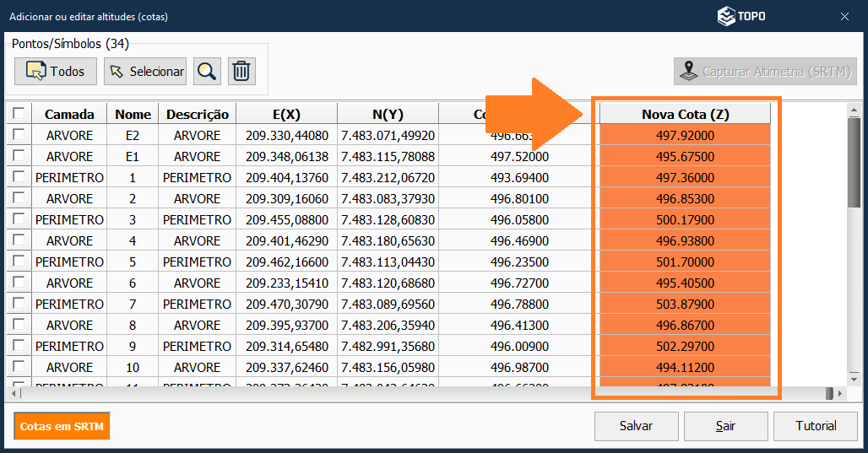The height and width of the screenshot is (453, 868).
Task: Check the box for row E2
Action: [18, 135]
